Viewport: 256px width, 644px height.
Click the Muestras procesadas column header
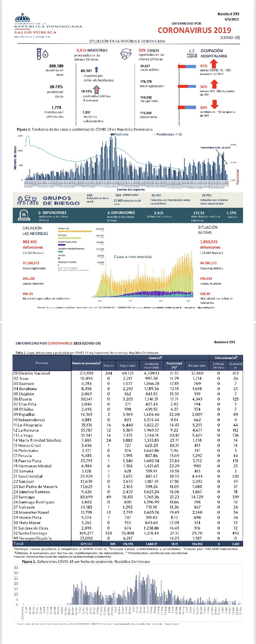click(x=86, y=363)
